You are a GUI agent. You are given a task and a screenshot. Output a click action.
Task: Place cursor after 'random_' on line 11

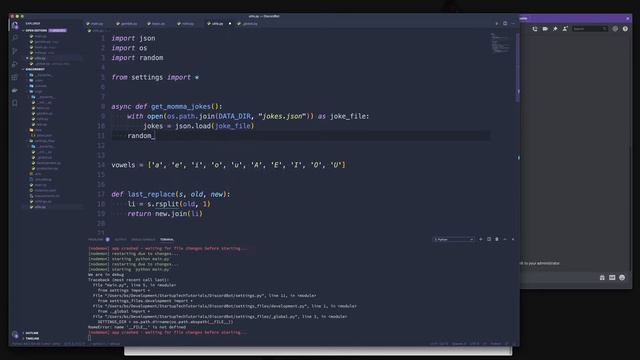click(154, 136)
